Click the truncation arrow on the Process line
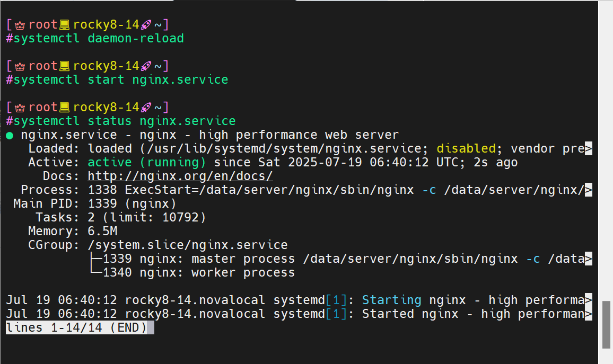This screenshot has width=613, height=364. 589,190
